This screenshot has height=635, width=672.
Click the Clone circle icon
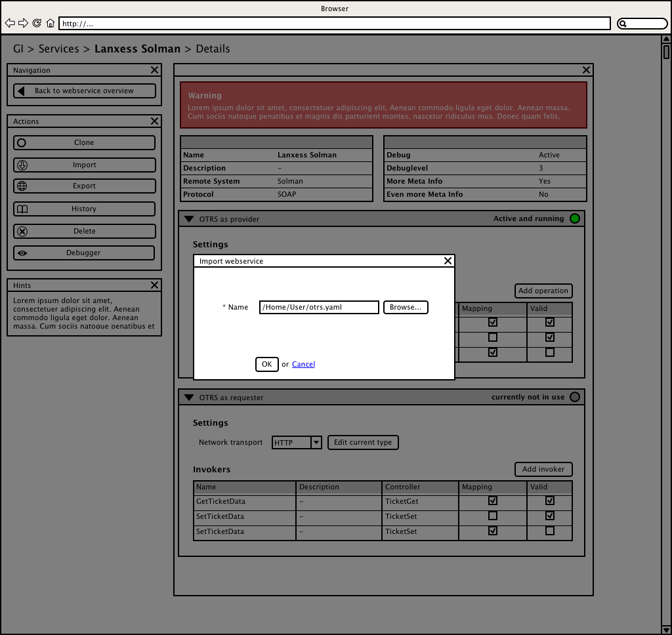point(22,142)
